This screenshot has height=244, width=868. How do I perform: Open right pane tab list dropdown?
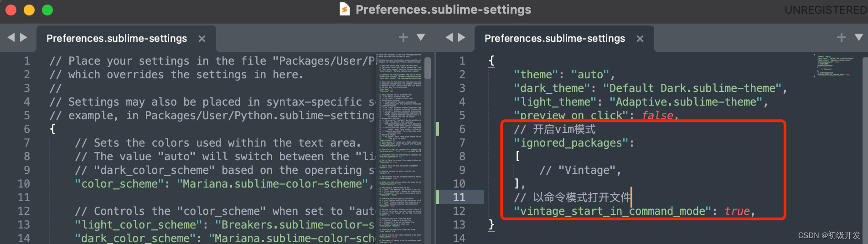(859, 37)
